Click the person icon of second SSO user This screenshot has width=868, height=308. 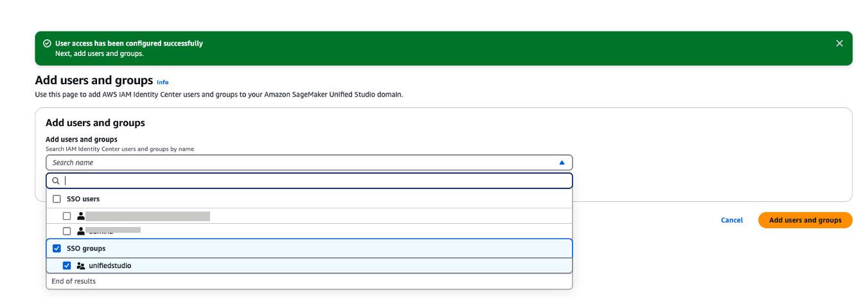pyautogui.click(x=81, y=231)
